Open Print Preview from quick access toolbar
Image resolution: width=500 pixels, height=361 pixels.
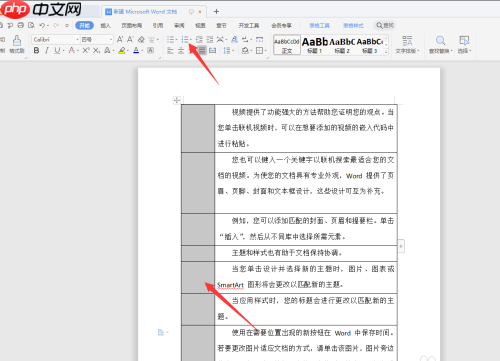pos(31,25)
